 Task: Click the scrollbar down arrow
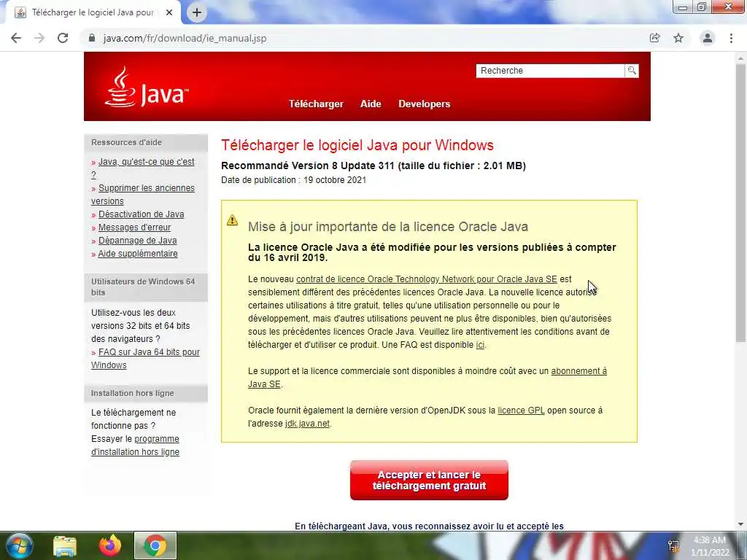740,524
